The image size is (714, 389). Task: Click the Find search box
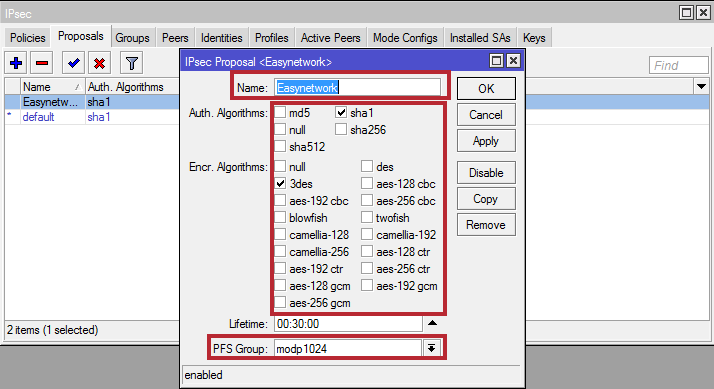click(678, 65)
